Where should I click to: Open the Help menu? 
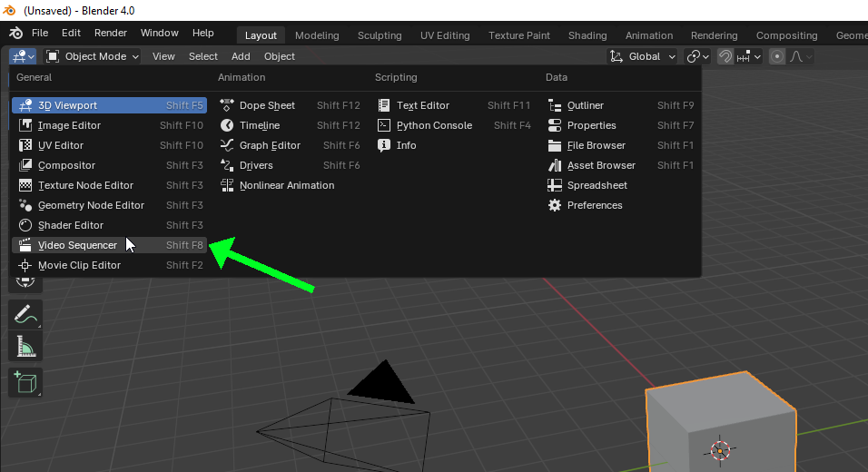click(203, 34)
